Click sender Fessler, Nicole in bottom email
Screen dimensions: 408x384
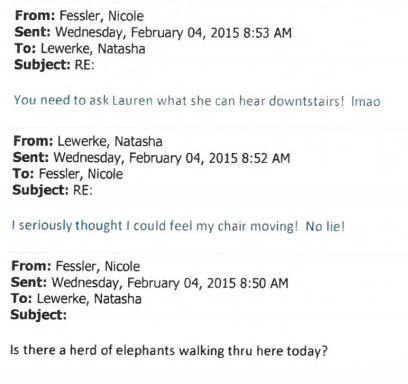tap(98, 266)
